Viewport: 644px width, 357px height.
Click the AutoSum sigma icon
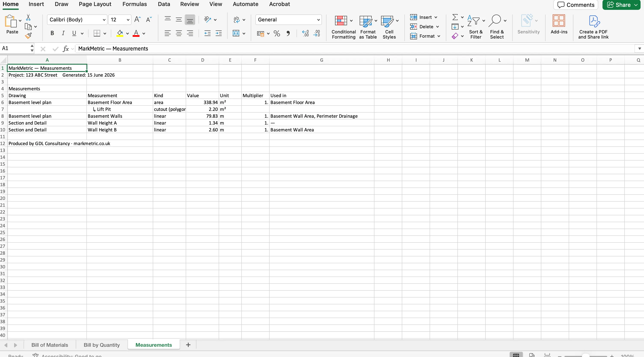click(x=455, y=17)
